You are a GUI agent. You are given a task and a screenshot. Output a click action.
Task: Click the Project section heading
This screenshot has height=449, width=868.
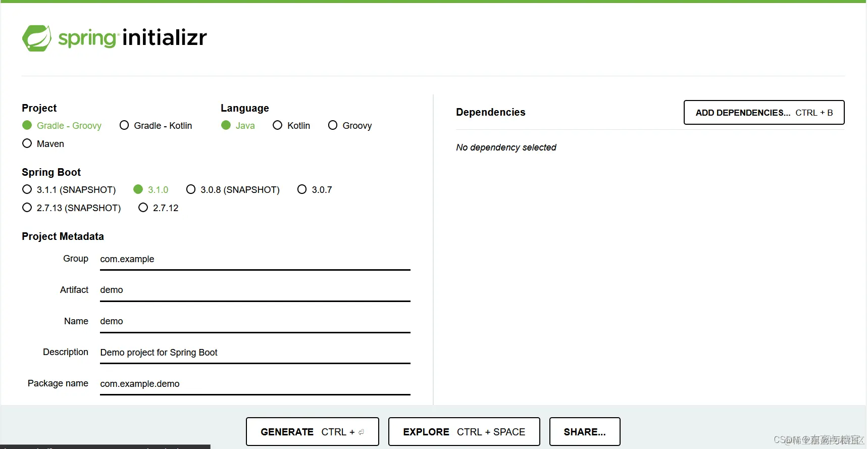pos(39,108)
